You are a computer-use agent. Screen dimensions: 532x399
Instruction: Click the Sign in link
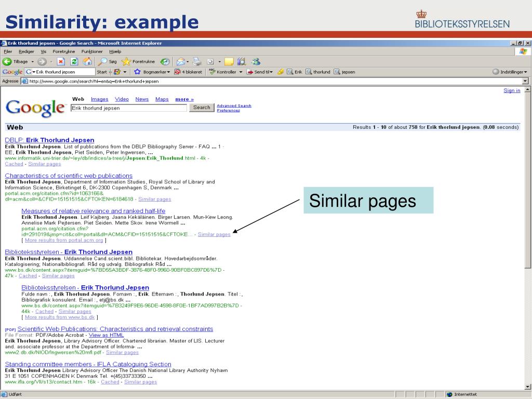click(x=512, y=90)
